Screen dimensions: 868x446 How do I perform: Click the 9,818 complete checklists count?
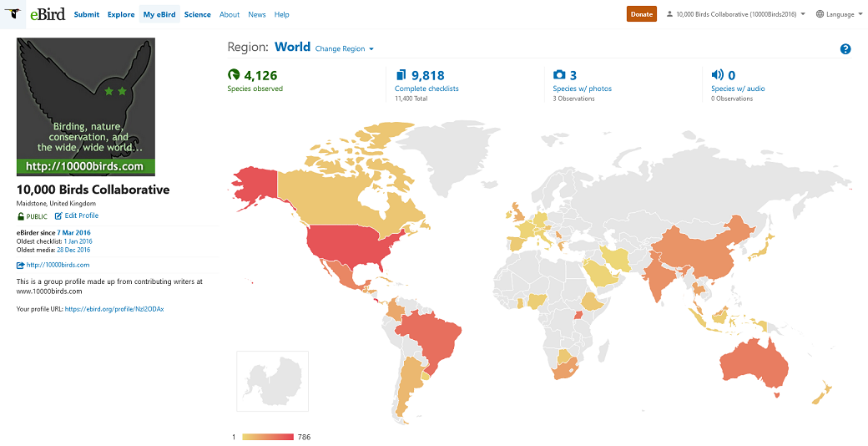(x=428, y=75)
